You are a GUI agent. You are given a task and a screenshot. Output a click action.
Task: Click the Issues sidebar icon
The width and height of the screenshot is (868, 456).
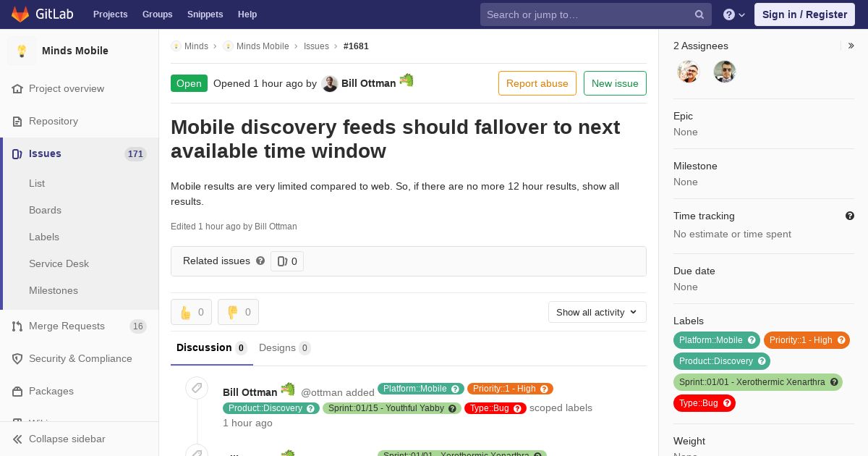tap(17, 153)
